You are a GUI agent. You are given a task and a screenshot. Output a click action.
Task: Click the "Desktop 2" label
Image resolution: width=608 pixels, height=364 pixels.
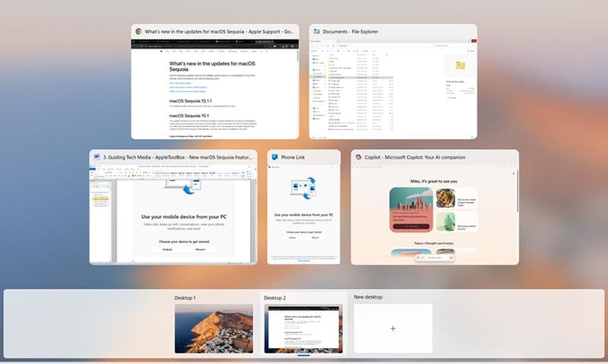click(x=275, y=298)
